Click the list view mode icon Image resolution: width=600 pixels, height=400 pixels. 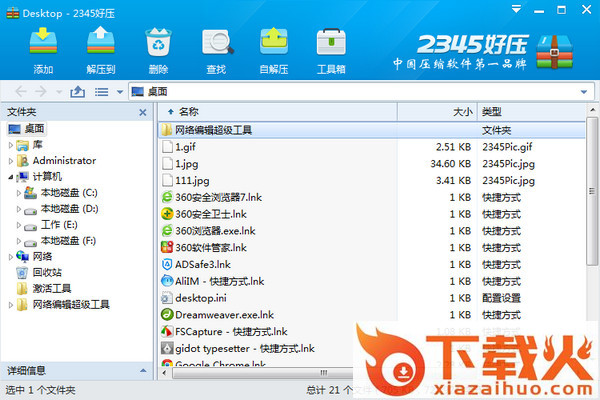coord(101,92)
